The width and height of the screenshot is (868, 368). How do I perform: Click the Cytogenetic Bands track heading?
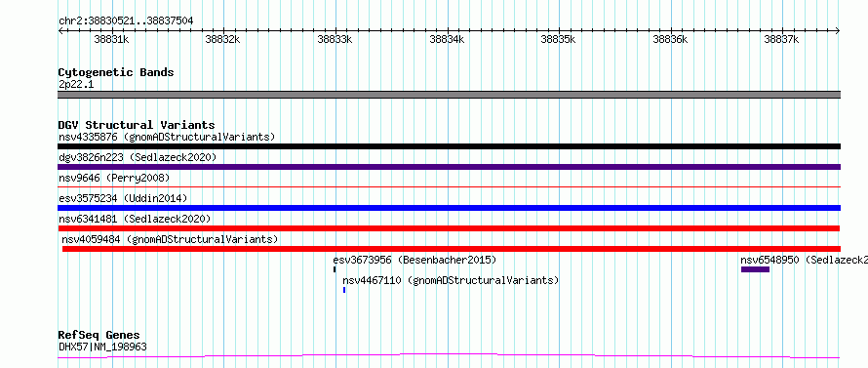[x=116, y=72]
